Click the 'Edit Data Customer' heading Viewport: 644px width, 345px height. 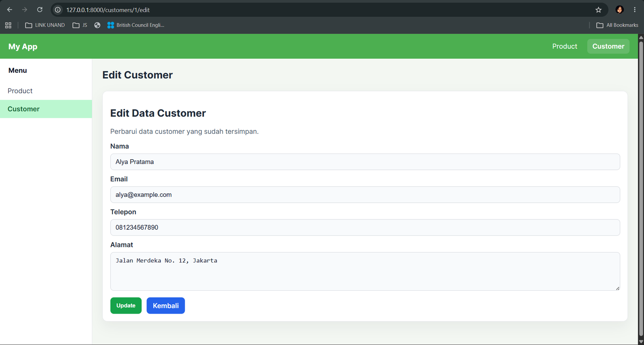pos(158,113)
